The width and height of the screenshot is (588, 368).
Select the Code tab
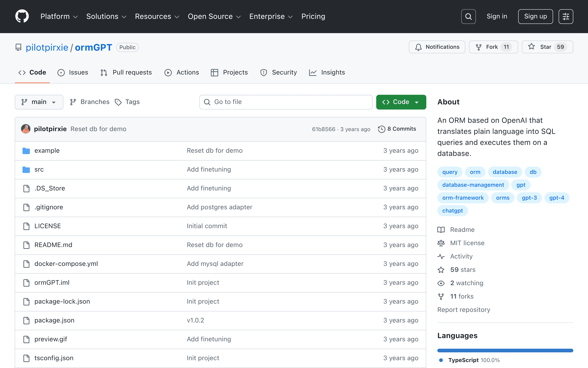point(32,72)
